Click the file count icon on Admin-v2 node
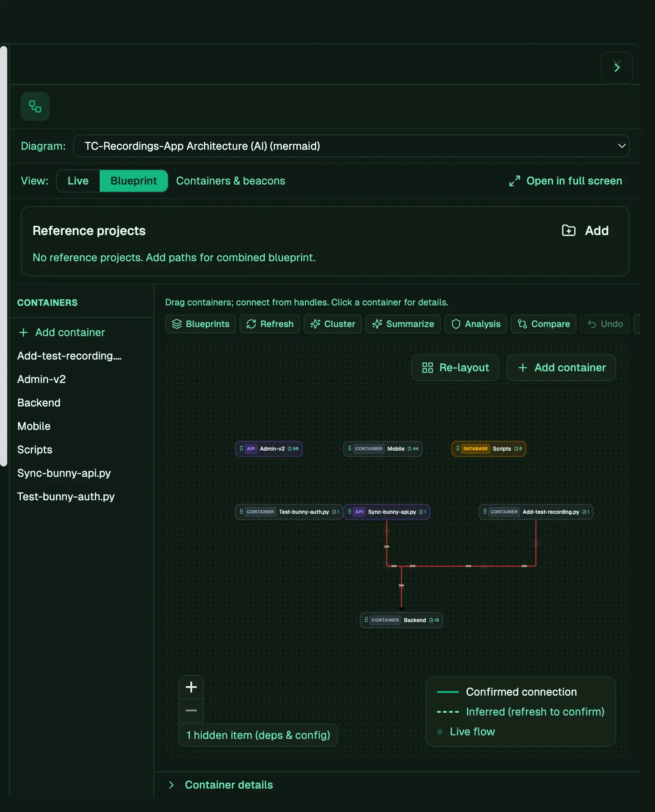 (290, 449)
